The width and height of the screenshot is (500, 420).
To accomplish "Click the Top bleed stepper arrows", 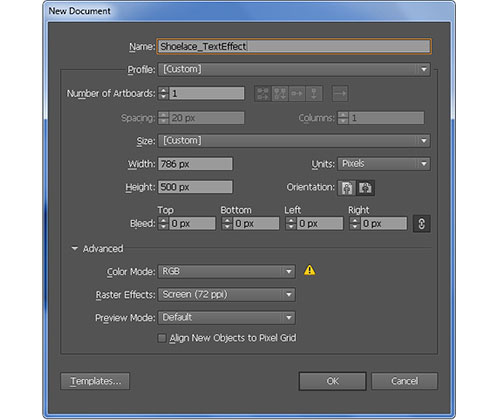I will 163,223.
